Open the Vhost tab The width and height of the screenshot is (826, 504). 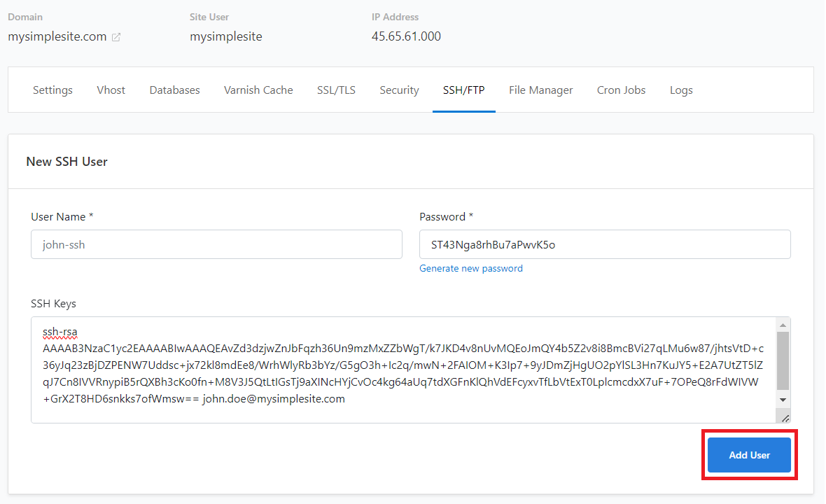pos(111,90)
